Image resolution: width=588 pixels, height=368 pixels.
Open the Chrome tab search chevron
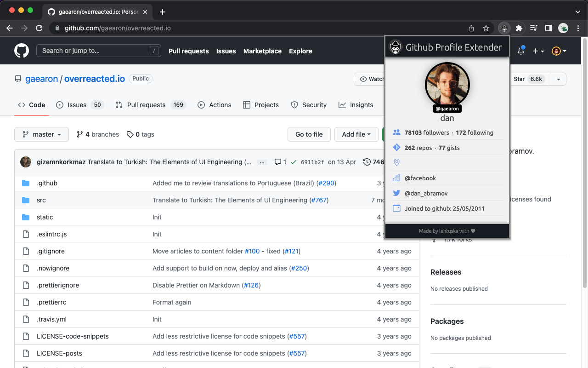[578, 12]
